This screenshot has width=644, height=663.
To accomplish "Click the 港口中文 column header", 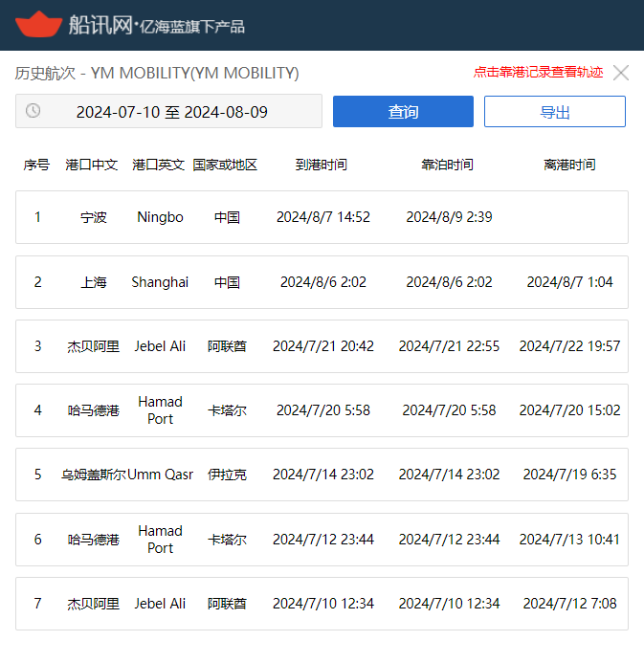I will pyautogui.click(x=92, y=165).
